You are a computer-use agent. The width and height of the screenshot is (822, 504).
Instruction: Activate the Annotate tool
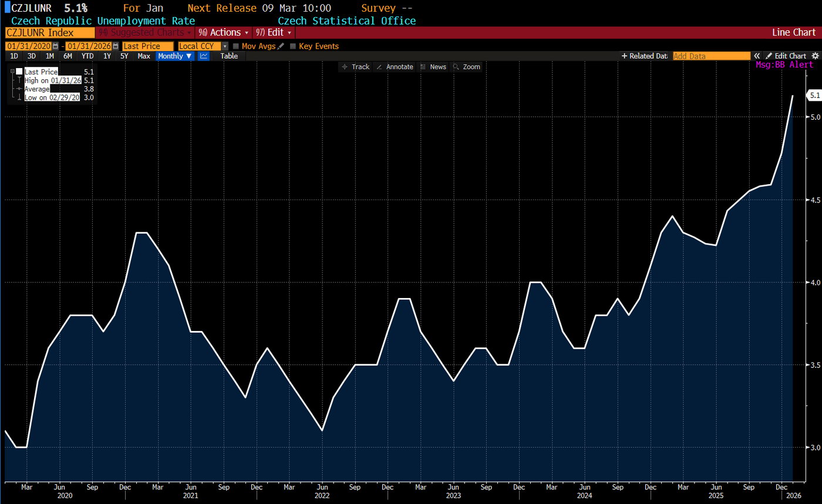coord(395,67)
